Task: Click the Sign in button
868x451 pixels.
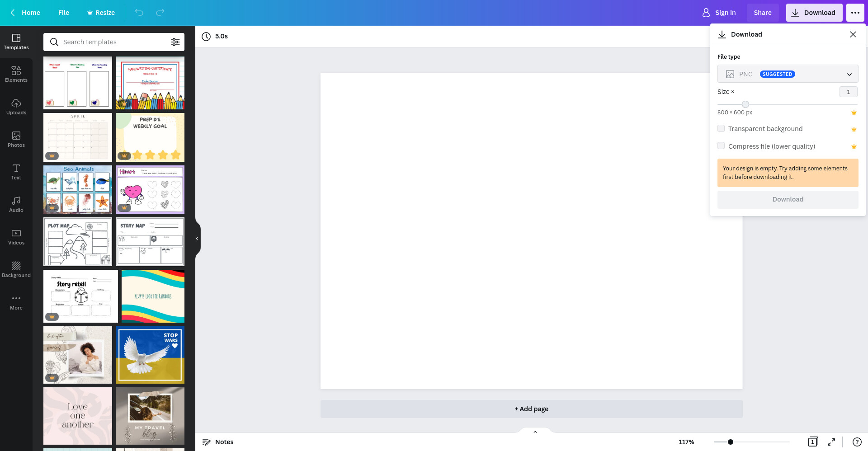Action: (x=719, y=13)
